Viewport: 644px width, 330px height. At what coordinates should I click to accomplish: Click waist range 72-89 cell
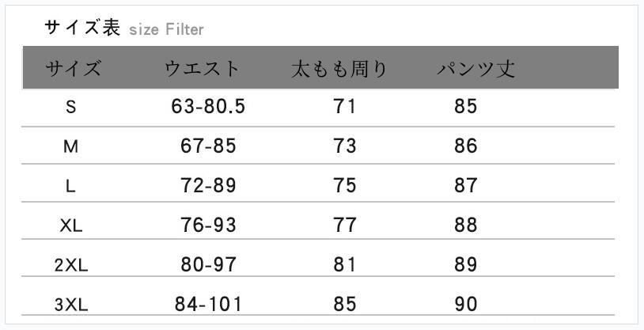pos(208,185)
